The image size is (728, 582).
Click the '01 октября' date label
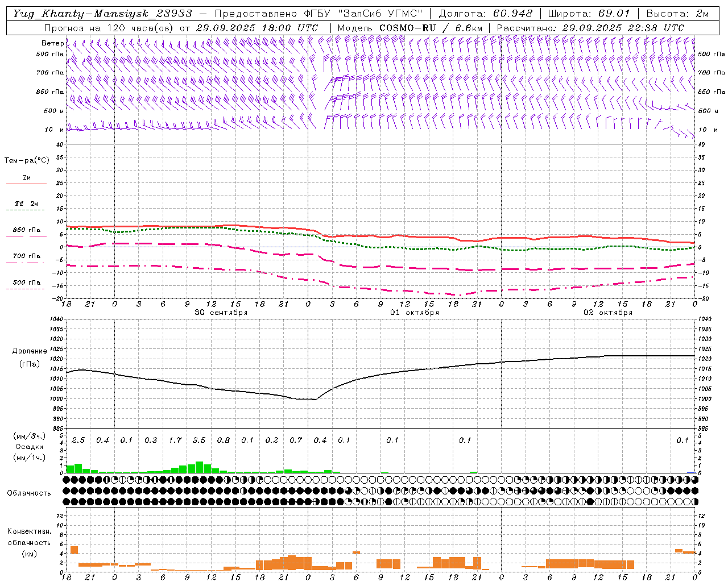415,313
